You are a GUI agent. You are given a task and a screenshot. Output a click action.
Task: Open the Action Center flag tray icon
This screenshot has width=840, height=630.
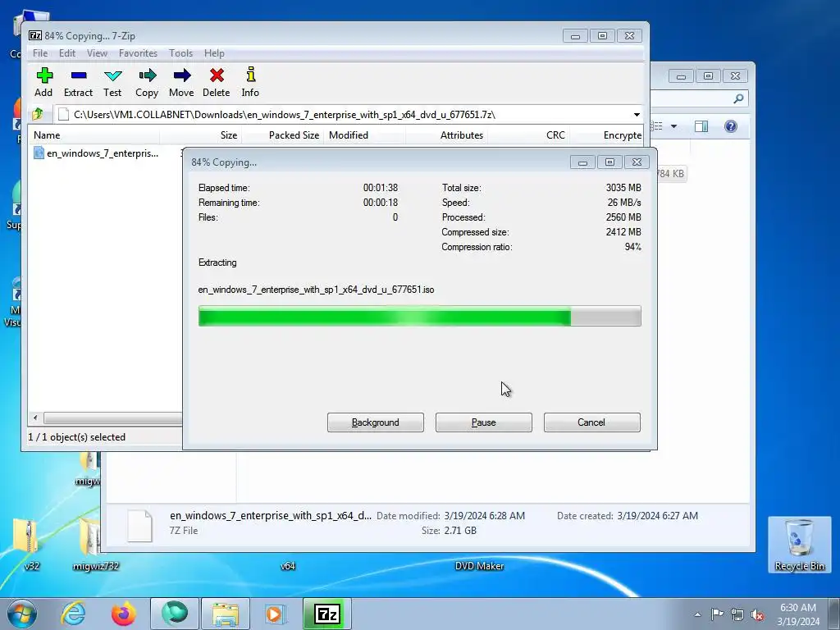[x=717, y=614]
